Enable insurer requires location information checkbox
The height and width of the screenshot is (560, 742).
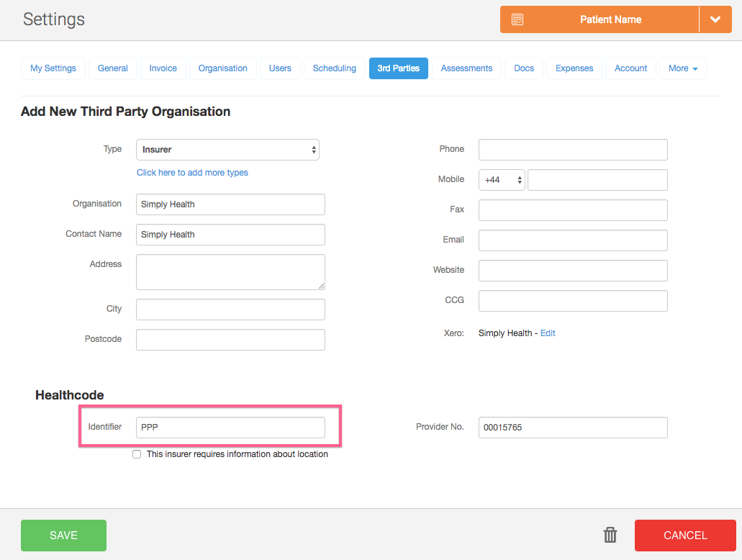pyautogui.click(x=137, y=454)
